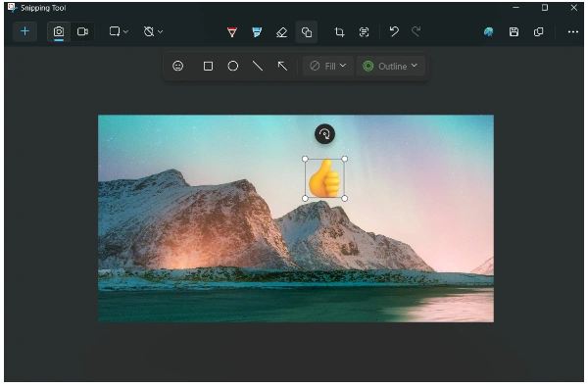Open the emoji picker in shapes bar
Image resolution: width=588 pixels, height=387 pixels.
177,66
